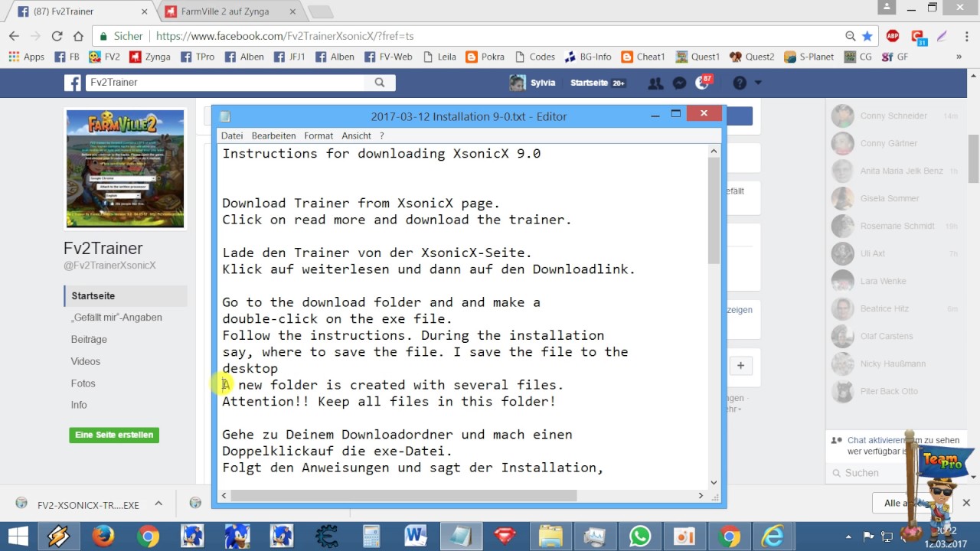Open Facebook notifications globe
This screenshot has height=551, width=980.
(702, 83)
